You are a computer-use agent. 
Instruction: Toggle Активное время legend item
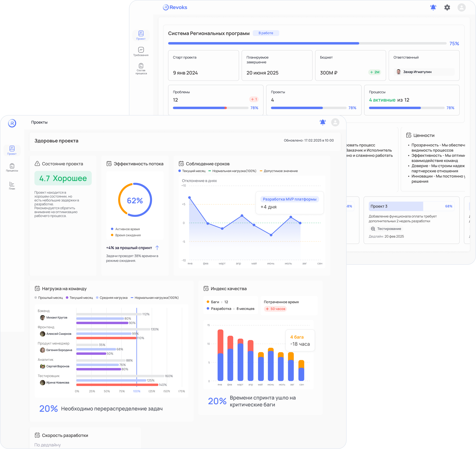click(125, 229)
